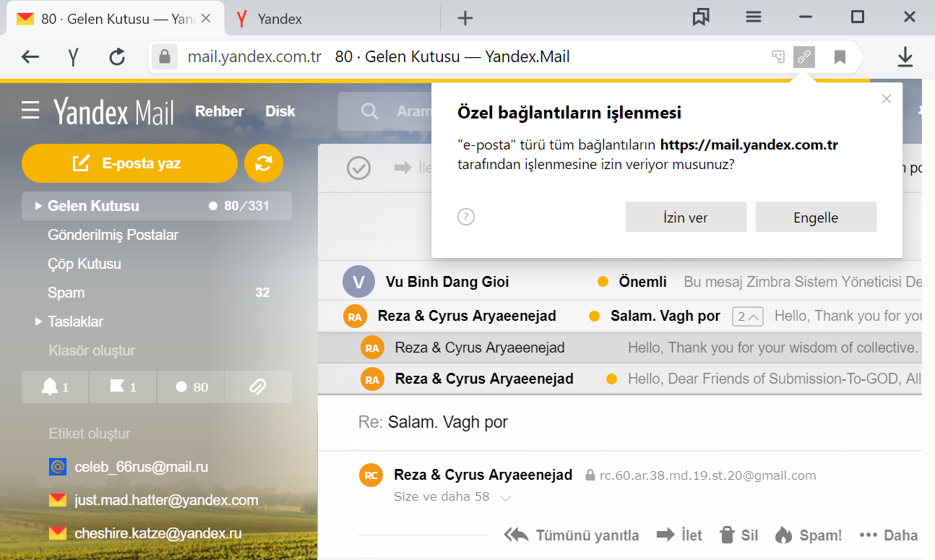Filter flagged mail with the flag icon
Image resolution: width=935 pixels, height=560 pixels.
[123, 387]
